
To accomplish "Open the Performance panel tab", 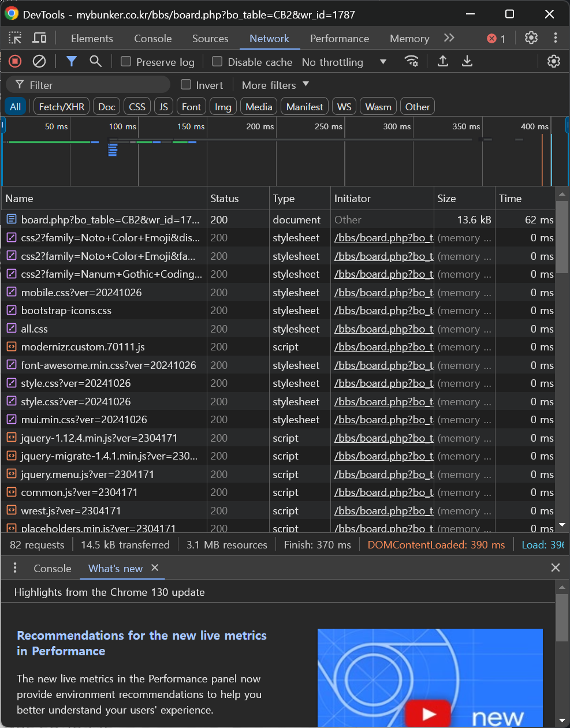I will click(x=339, y=38).
